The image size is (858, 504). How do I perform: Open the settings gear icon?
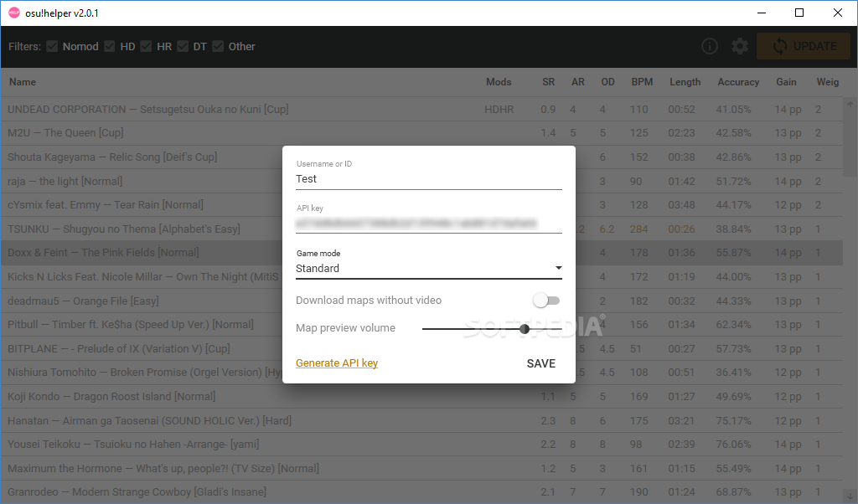740,46
